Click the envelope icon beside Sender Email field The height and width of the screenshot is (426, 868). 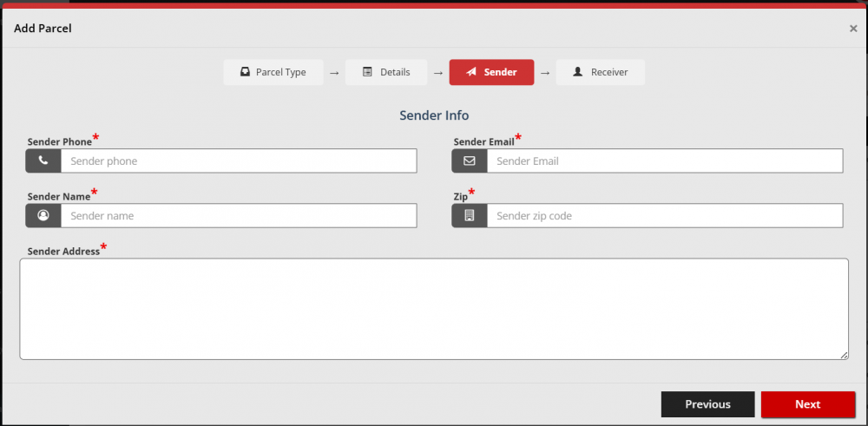[470, 161]
